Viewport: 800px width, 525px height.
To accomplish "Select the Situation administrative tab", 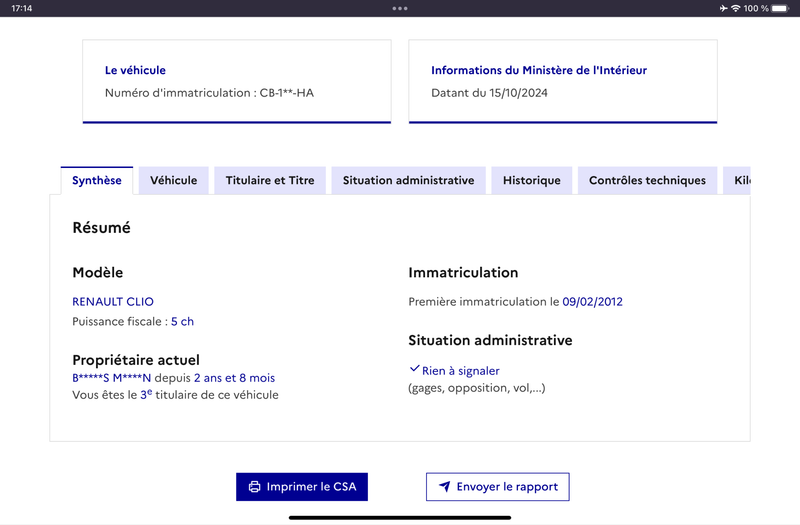I will click(408, 181).
